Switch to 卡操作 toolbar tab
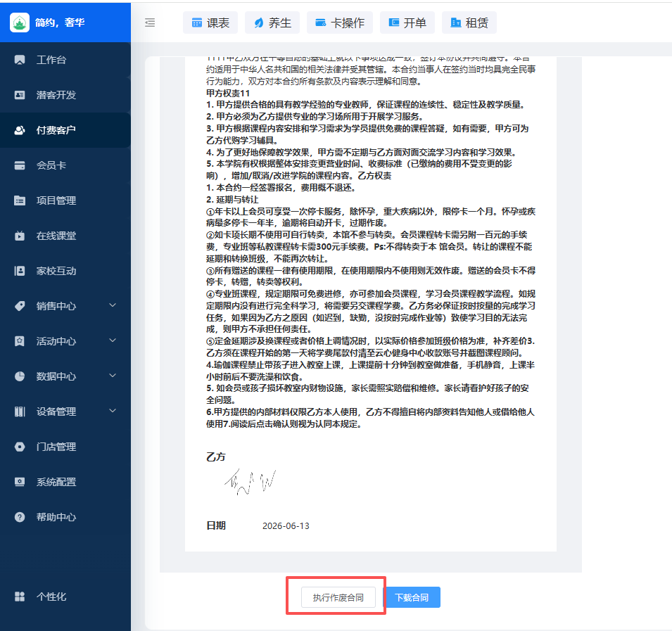This screenshot has width=672, height=631. [339, 23]
